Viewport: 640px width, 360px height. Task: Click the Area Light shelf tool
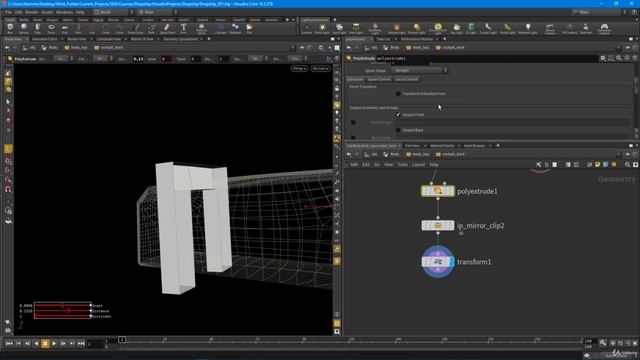tap(356, 28)
